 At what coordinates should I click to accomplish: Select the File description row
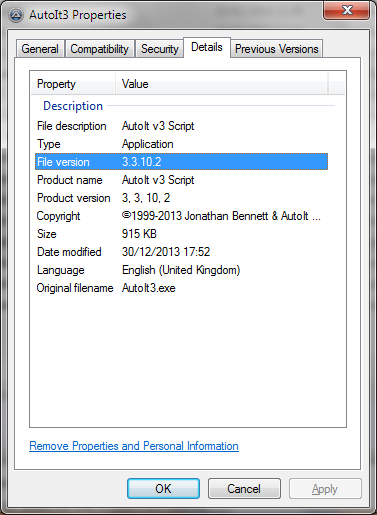181,126
